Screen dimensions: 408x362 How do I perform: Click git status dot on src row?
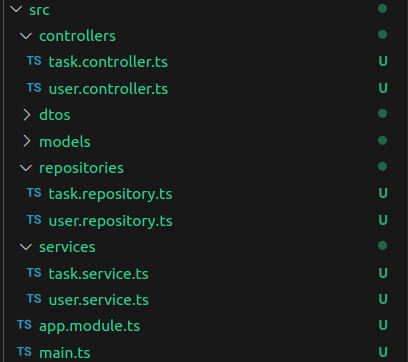[382, 8]
